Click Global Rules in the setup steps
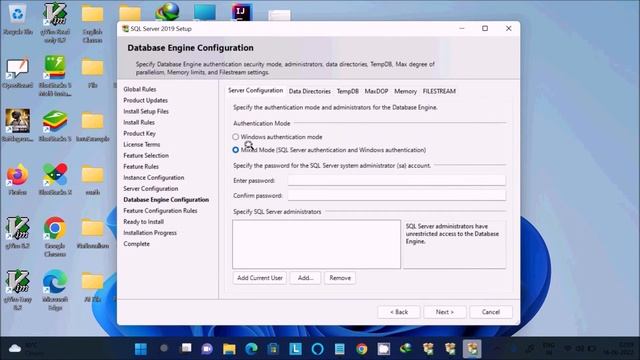Image resolution: width=640 pixels, height=360 pixels. coord(140,89)
